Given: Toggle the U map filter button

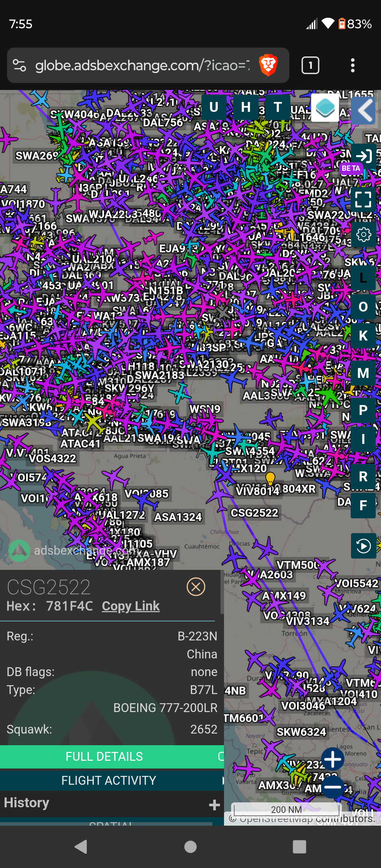Looking at the screenshot, I should tap(214, 107).
